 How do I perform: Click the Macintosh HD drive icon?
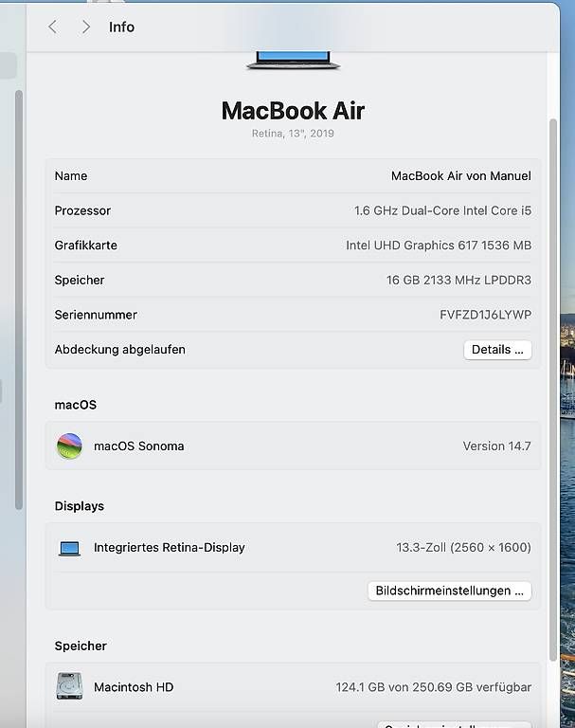click(69, 685)
